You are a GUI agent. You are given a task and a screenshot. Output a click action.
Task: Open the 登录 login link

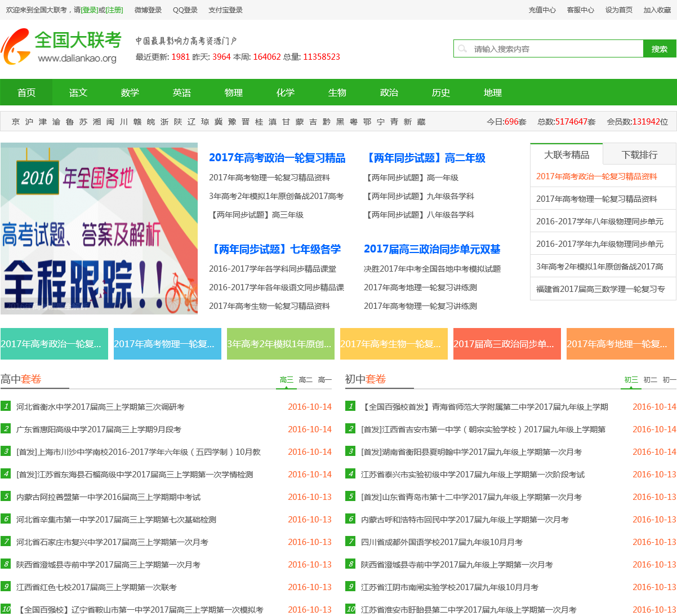click(89, 10)
